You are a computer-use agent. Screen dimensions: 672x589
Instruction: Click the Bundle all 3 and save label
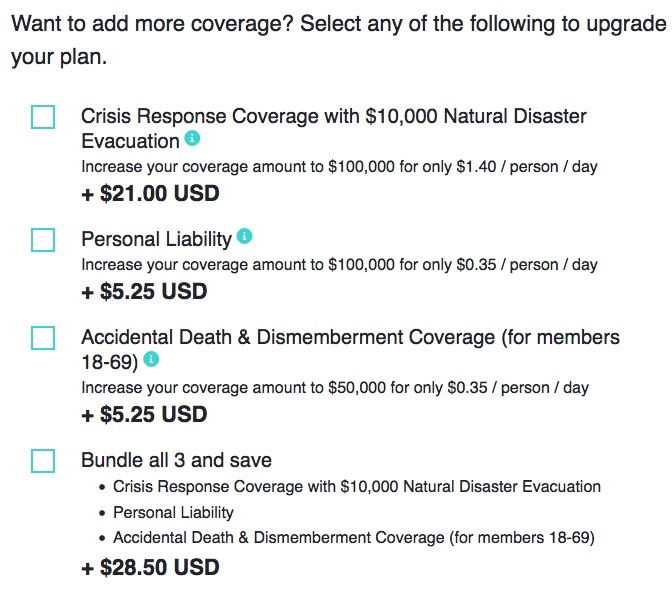point(176,460)
